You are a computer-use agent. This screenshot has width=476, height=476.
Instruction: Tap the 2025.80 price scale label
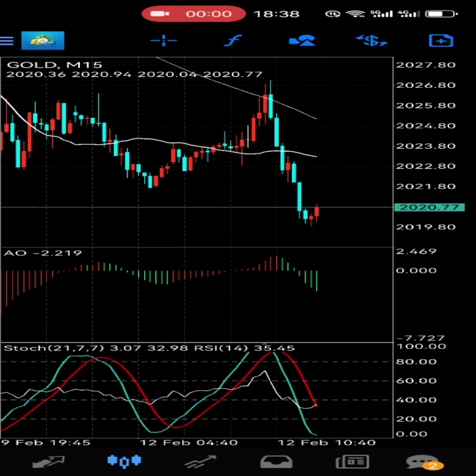point(426,105)
